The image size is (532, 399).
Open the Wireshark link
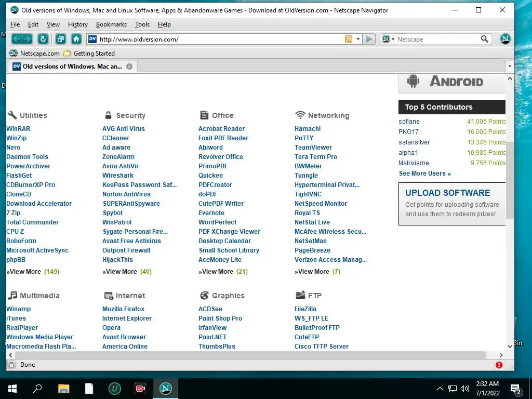click(x=118, y=176)
